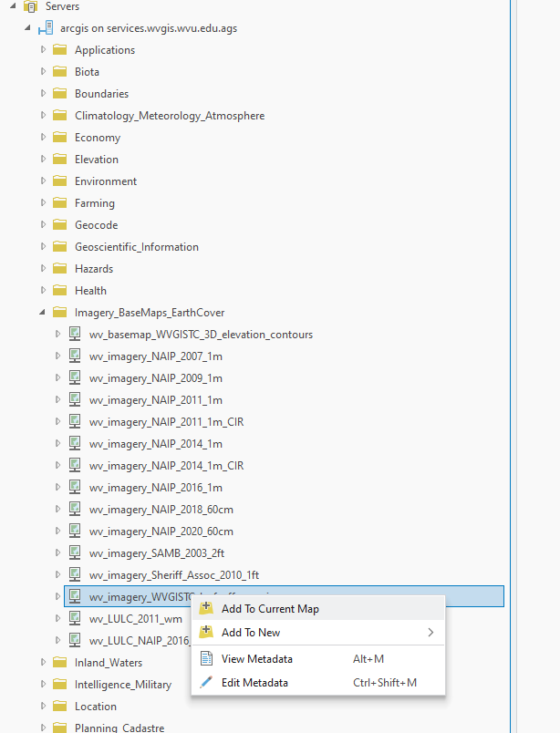The height and width of the screenshot is (733, 560).
Task: Click the wv_imagery_NAIP_2011_1m_CIR service icon
Action: (75, 422)
